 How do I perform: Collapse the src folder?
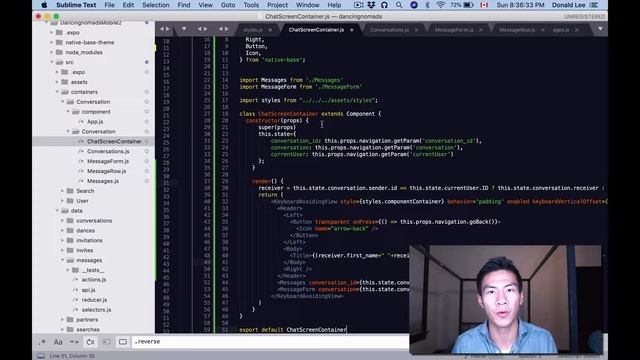(x=52, y=62)
